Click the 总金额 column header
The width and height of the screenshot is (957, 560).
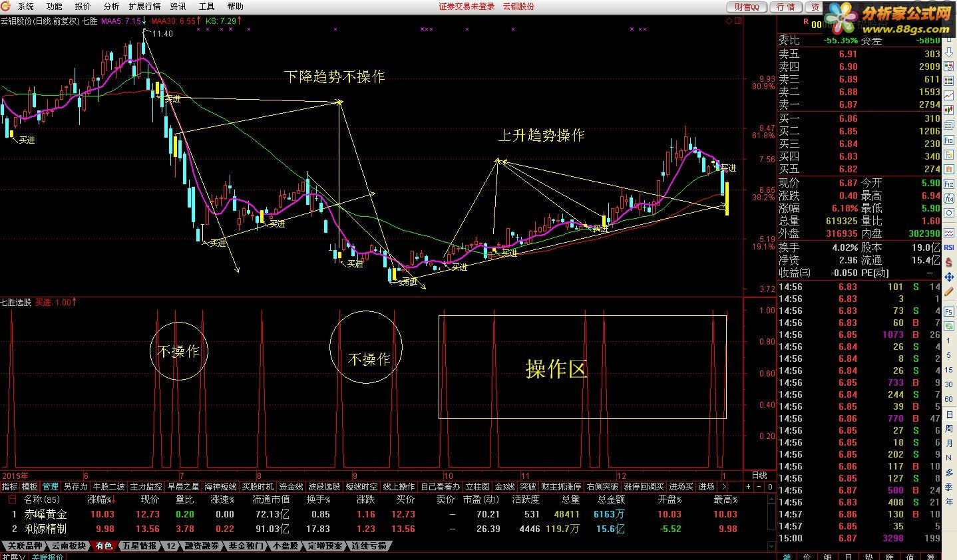(x=611, y=499)
